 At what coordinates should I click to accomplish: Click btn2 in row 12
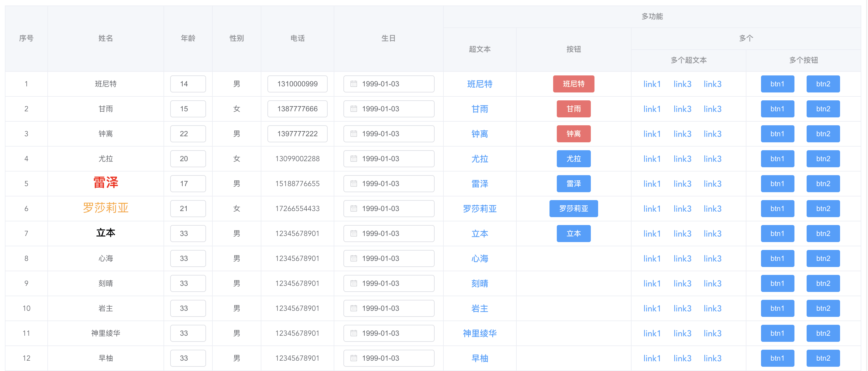pos(823,359)
